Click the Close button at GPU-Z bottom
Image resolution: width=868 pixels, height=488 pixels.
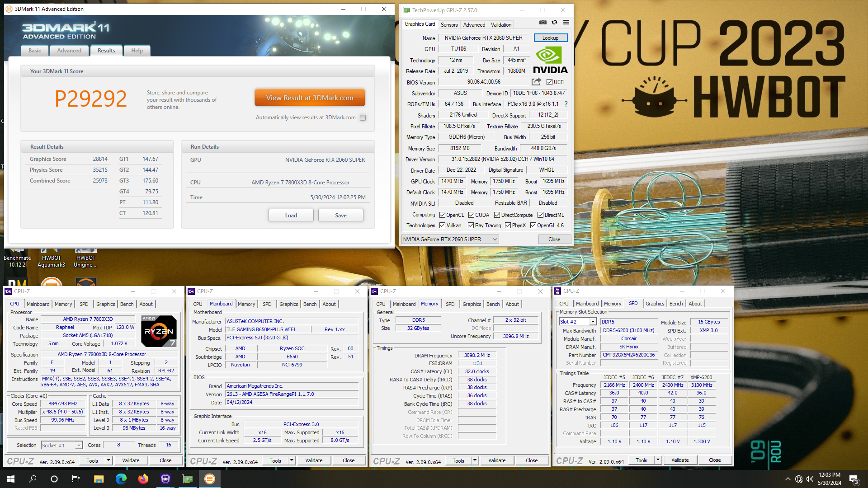point(554,239)
